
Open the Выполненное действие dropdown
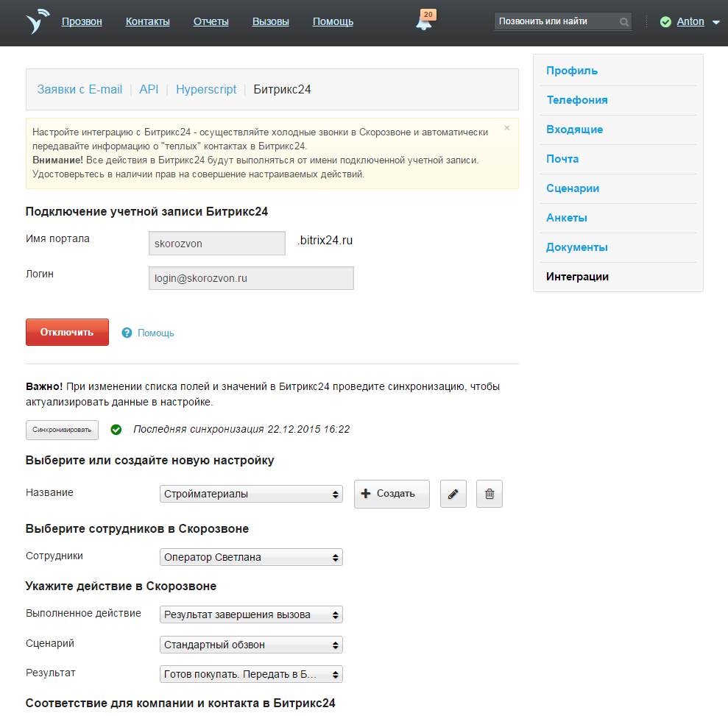tap(251, 614)
